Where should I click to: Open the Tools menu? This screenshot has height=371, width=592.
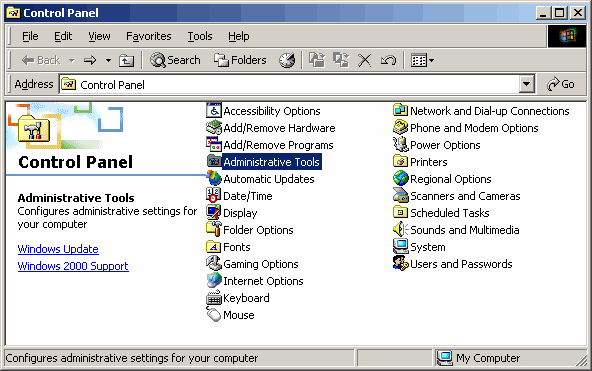[200, 36]
